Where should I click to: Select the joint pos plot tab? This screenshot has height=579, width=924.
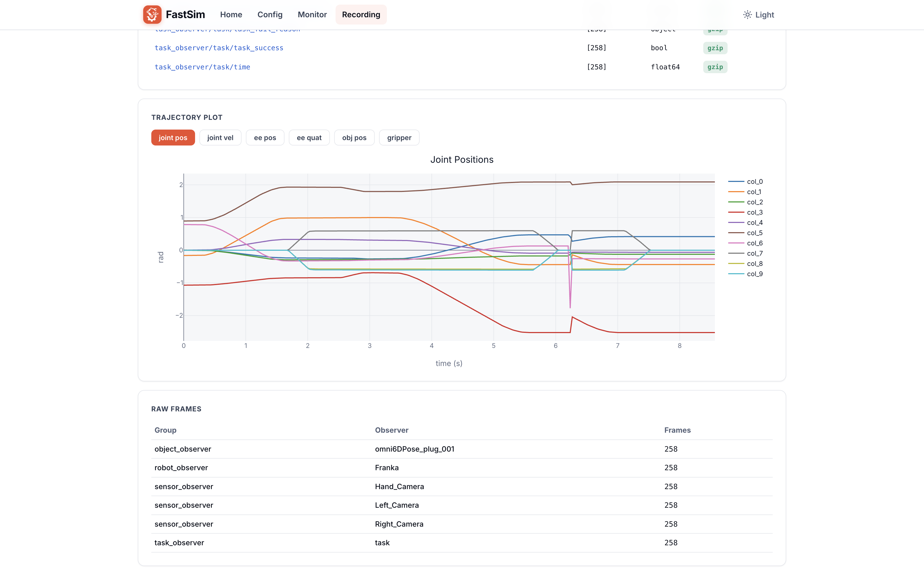tap(173, 137)
